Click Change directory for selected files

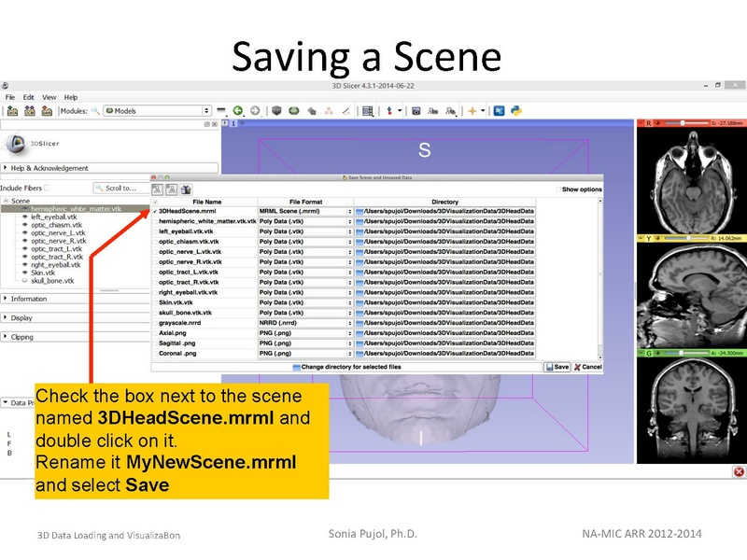coord(346,367)
